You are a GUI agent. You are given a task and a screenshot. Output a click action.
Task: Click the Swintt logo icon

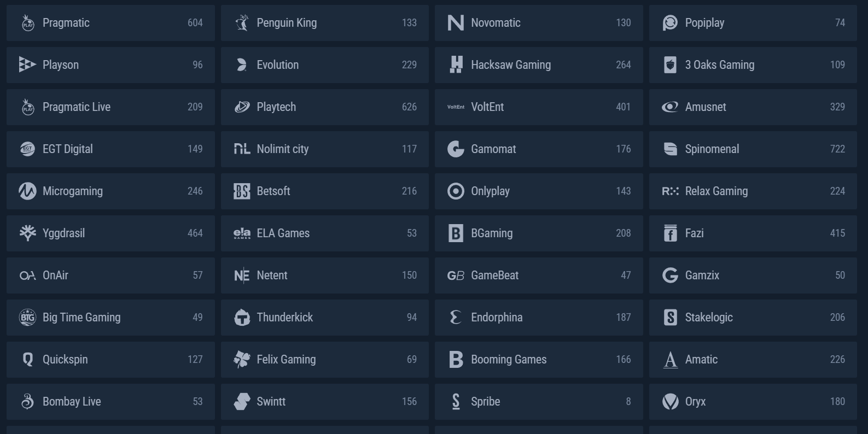(x=242, y=402)
